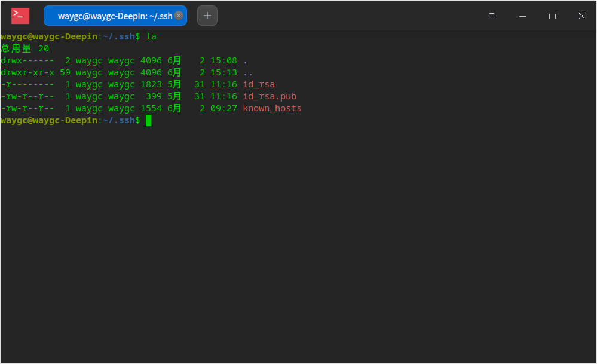Viewport: 597px width, 364px height.
Task: Select the waygc@waygc-Deepin: ~/.ssh tab
Action: 115,16
